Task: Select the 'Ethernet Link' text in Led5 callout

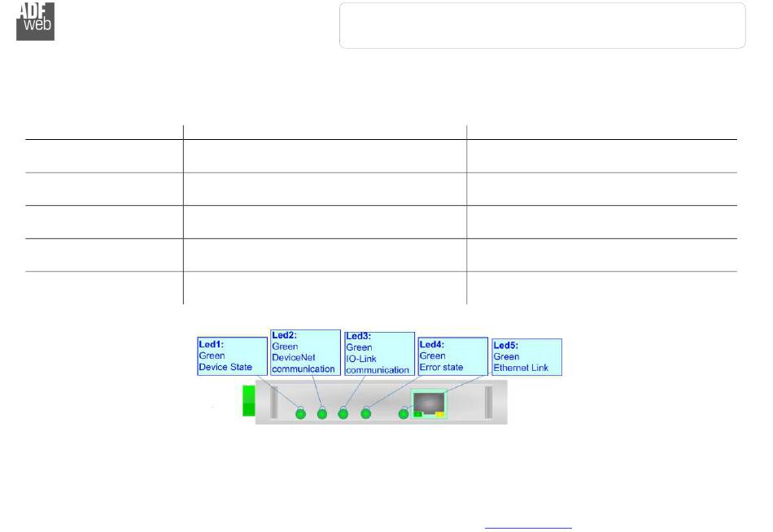Action: coord(521,368)
